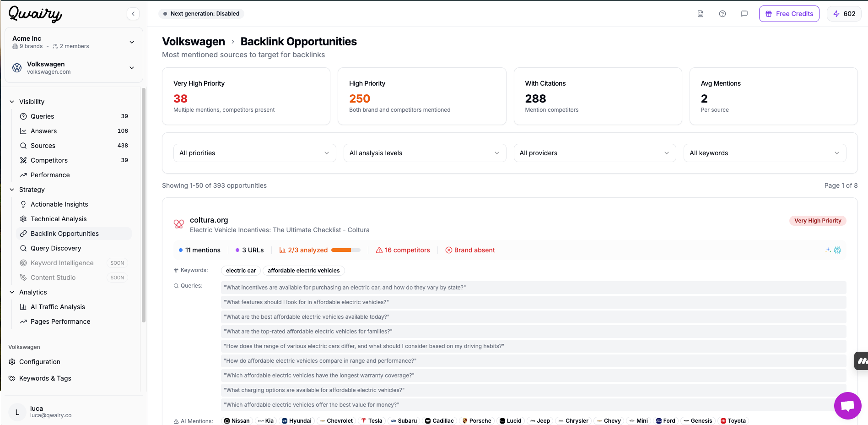The width and height of the screenshot is (868, 425).
Task: Expand the Volkswagen brand selector
Action: (x=74, y=68)
